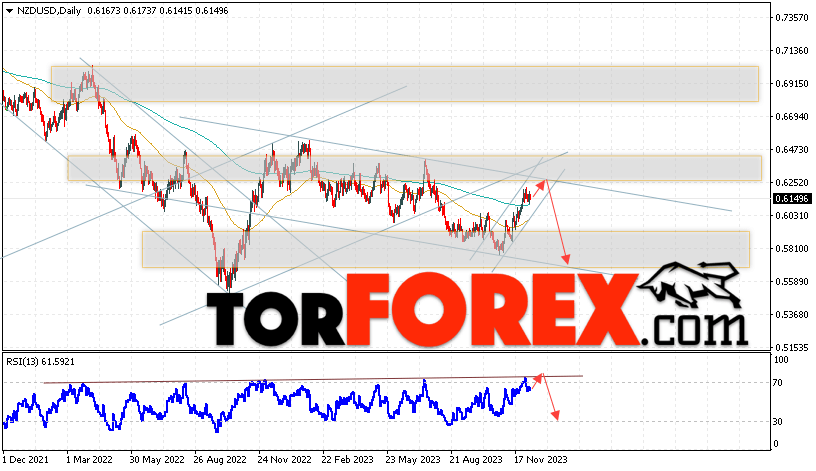Click the 0.60310 price axis label
Image resolution: width=816 pixels, height=471 pixels.
pyautogui.click(x=792, y=215)
